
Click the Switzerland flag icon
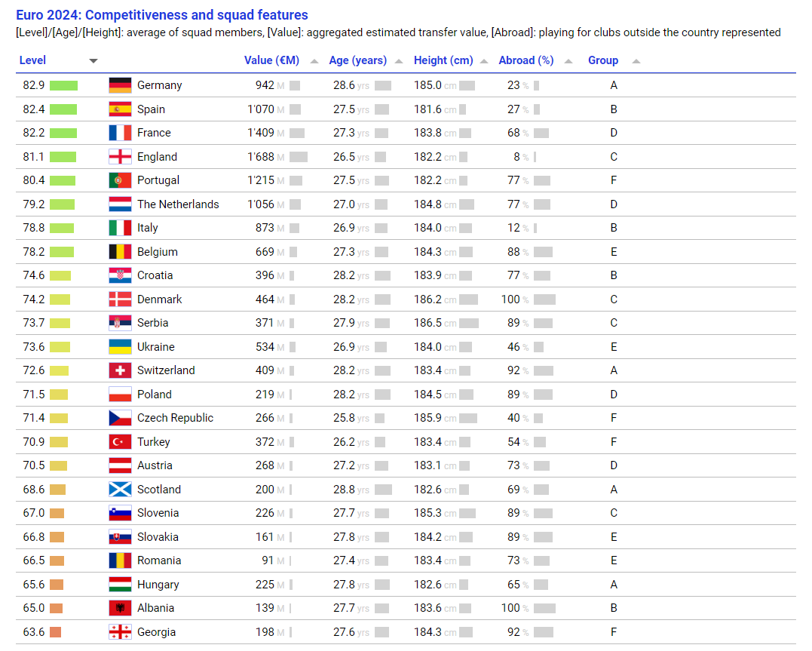[x=120, y=370]
